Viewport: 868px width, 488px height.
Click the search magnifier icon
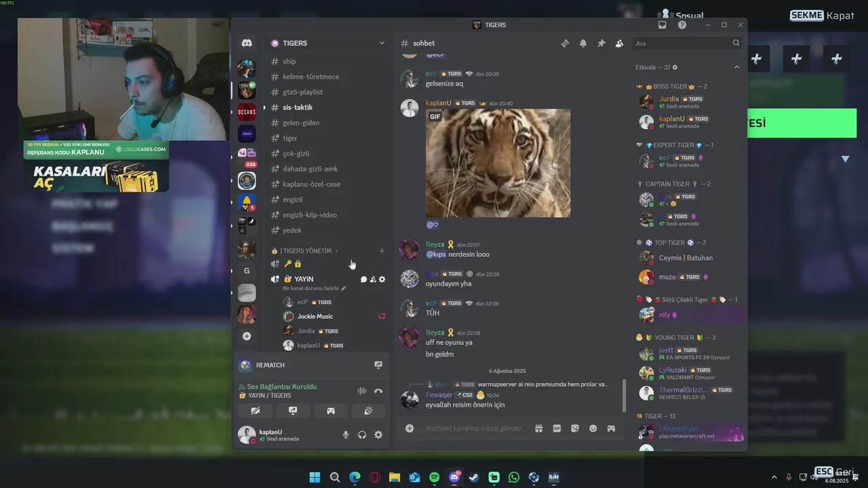(736, 43)
